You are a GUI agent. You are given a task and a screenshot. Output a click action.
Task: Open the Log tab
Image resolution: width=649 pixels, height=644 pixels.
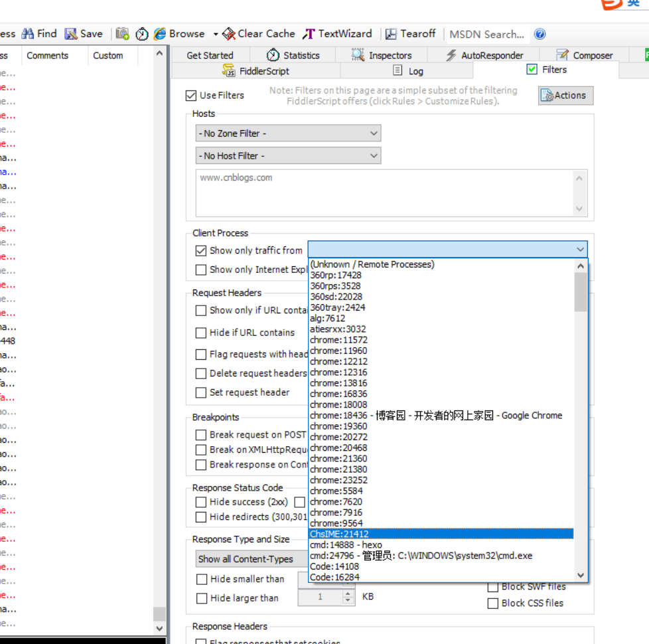coord(407,71)
